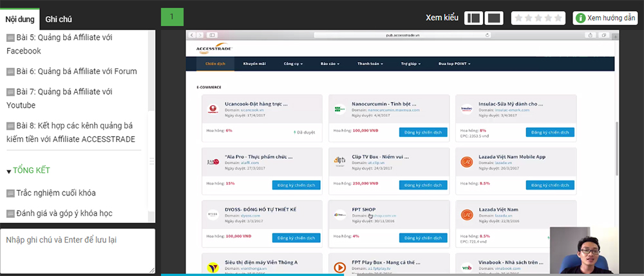
Task: Expand the Trợ giúp dropdown menu
Action: pyautogui.click(x=411, y=64)
